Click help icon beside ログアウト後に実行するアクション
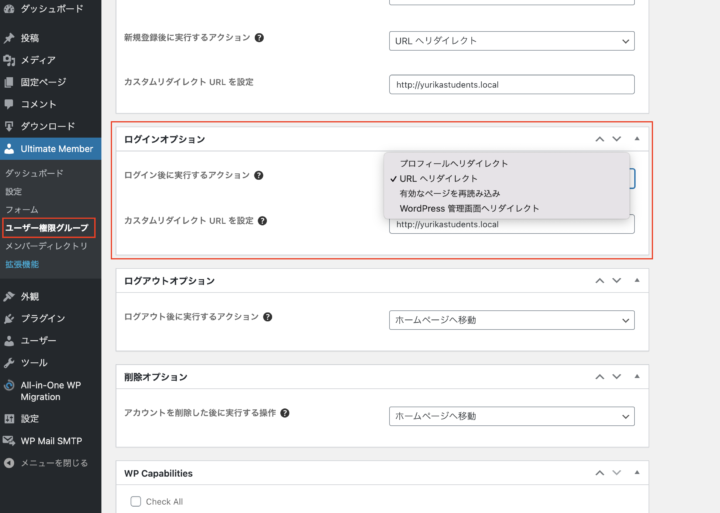Screen dimensions: 720x513 coord(268,317)
